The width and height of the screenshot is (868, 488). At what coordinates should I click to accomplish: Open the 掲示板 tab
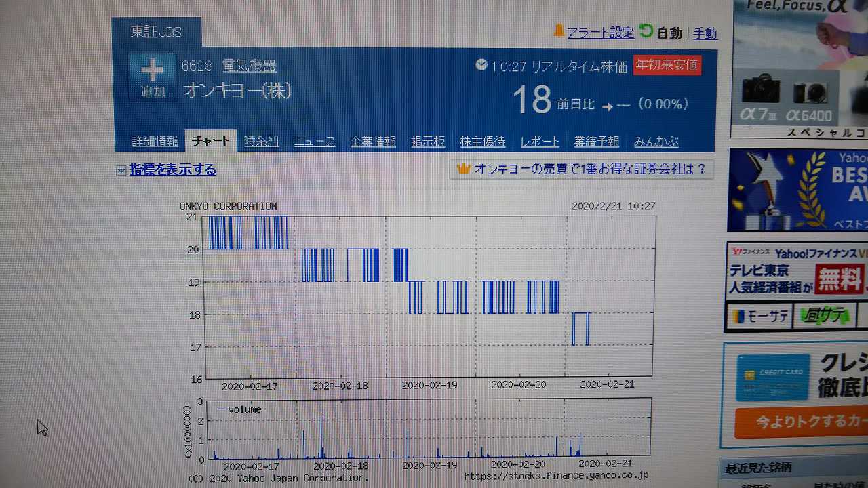click(428, 142)
